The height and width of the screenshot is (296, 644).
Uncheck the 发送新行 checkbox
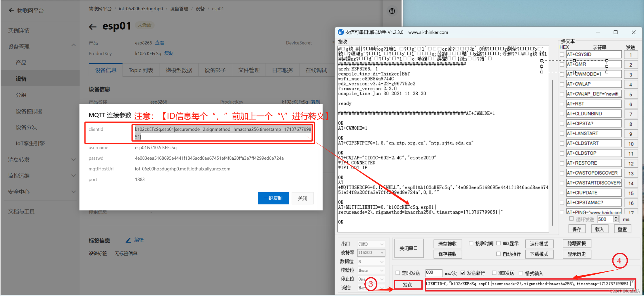462,273
